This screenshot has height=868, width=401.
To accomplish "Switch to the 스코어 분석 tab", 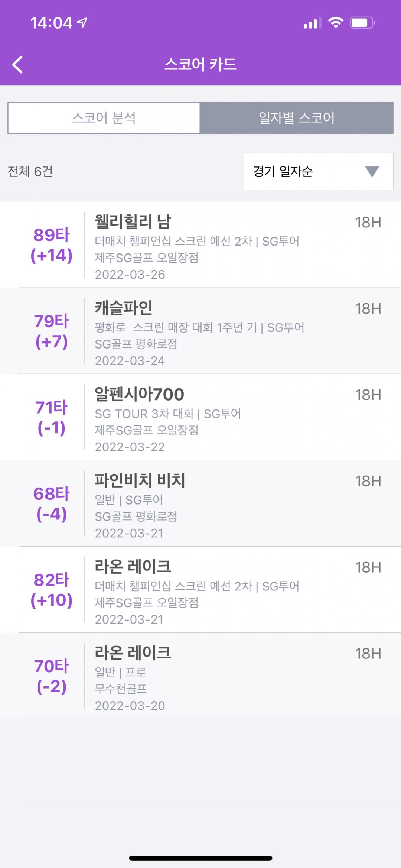I will tap(104, 118).
